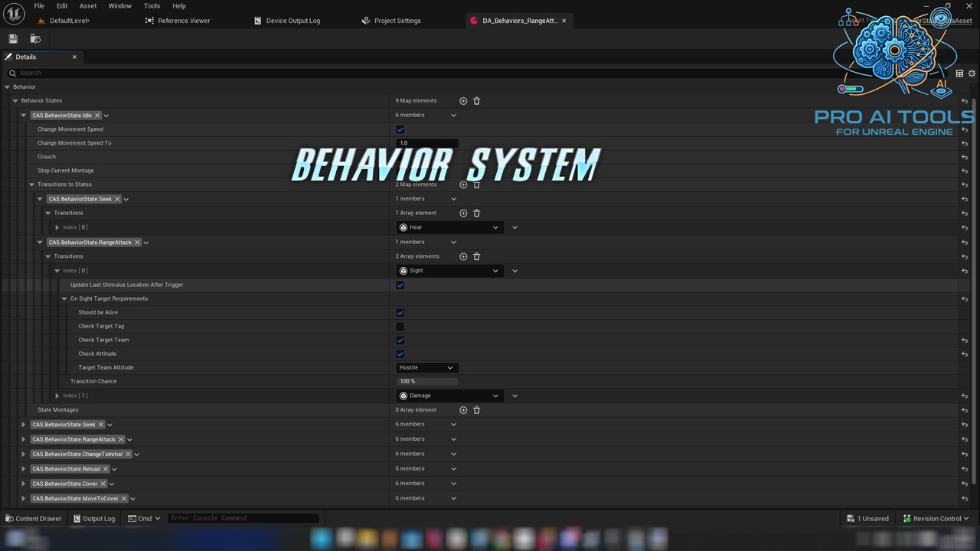The height and width of the screenshot is (551, 980).
Task: Add an element to Behavior States map
Action: click(463, 101)
